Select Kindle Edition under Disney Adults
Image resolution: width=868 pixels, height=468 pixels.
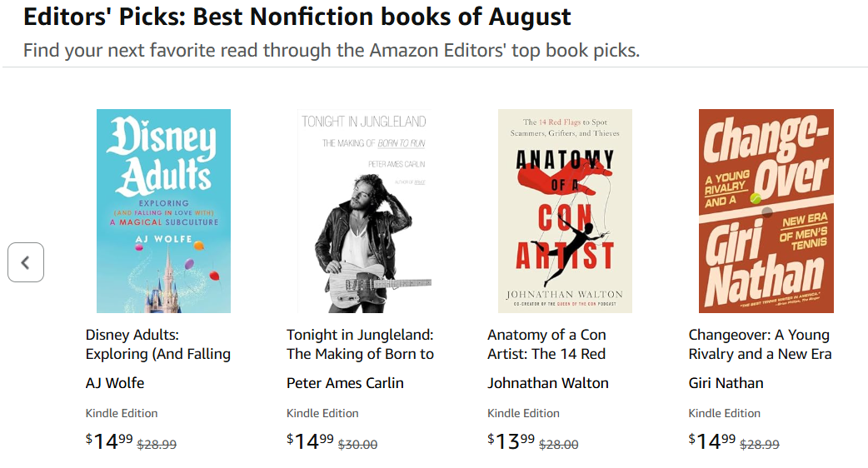pos(122,413)
